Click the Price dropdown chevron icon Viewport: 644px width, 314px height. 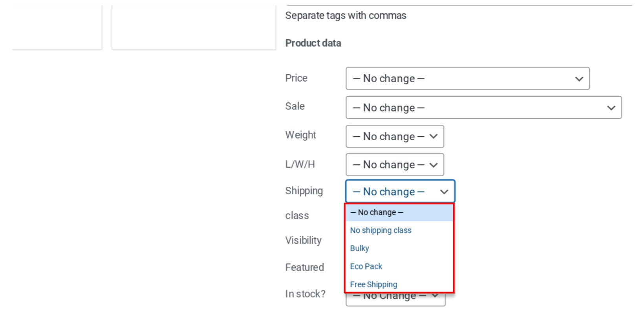click(579, 78)
